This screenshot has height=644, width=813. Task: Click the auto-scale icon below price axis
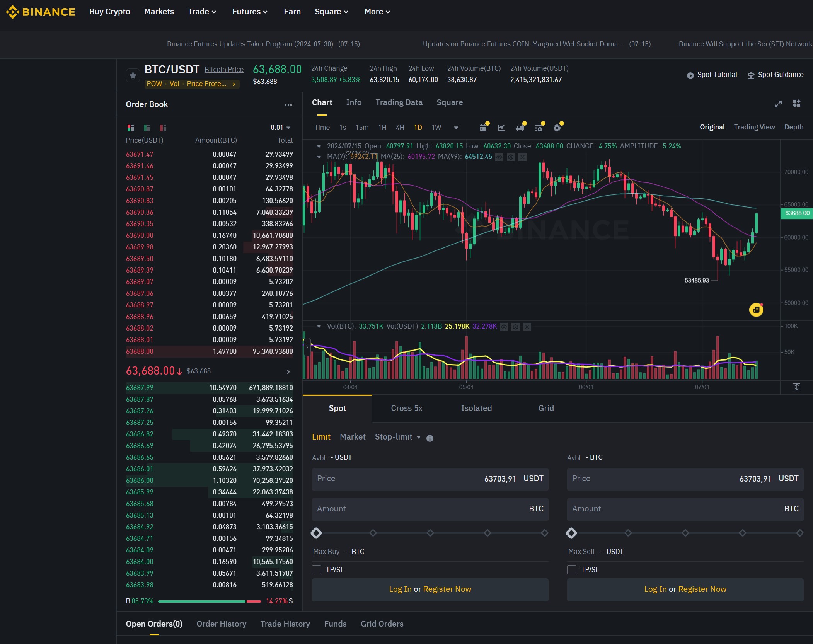[797, 387]
